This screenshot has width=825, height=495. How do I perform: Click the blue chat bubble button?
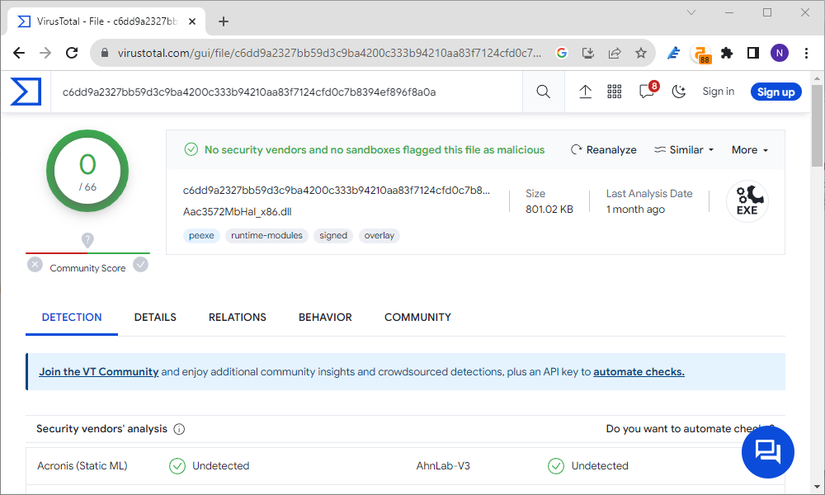[x=767, y=451]
